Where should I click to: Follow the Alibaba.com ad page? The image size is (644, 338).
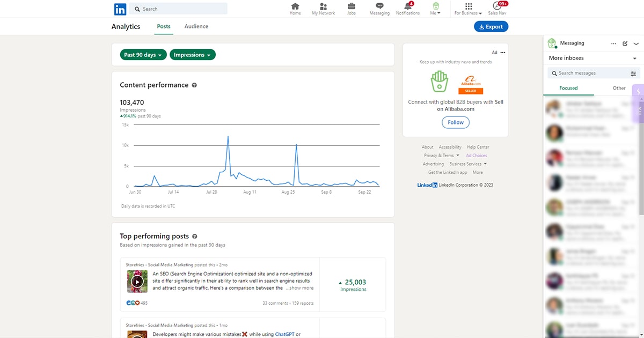tap(456, 122)
